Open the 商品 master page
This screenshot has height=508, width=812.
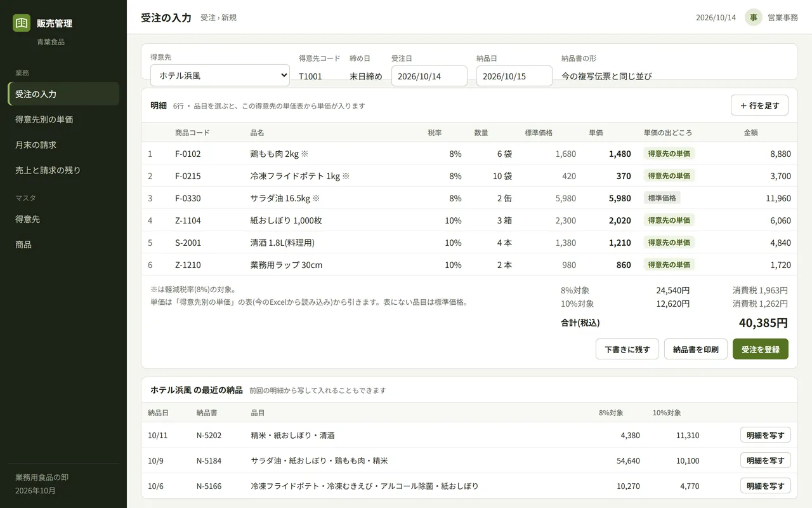tap(63, 244)
